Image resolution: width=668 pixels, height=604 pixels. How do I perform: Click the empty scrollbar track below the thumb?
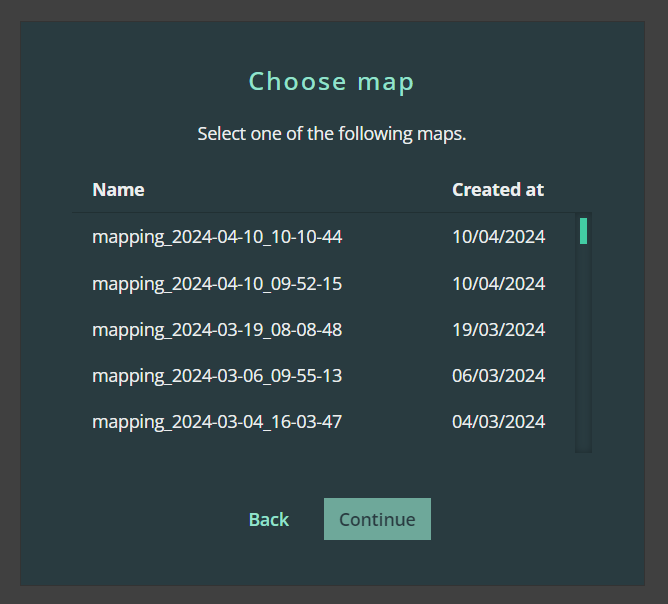coord(583,350)
